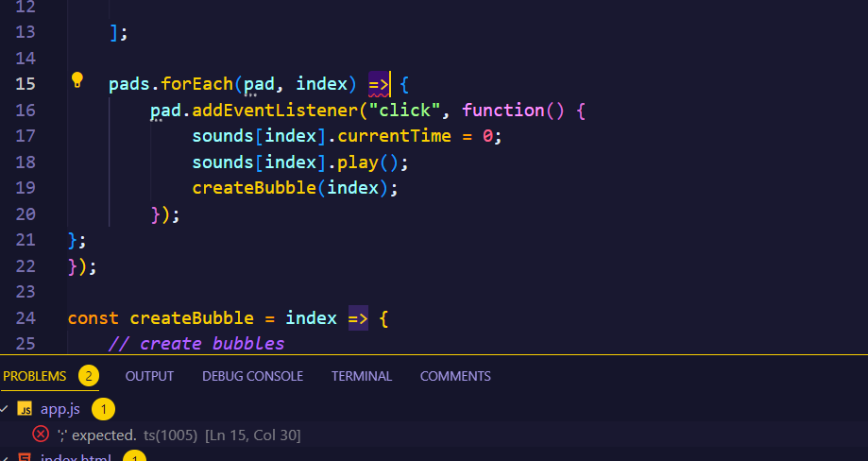
Task: Click the lightbulb quick-fix icon on line 15
Action: click(x=78, y=80)
